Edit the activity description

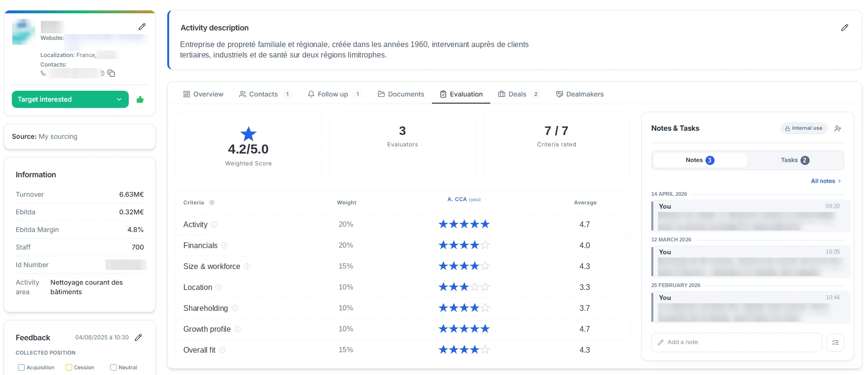[x=844, y=28]
